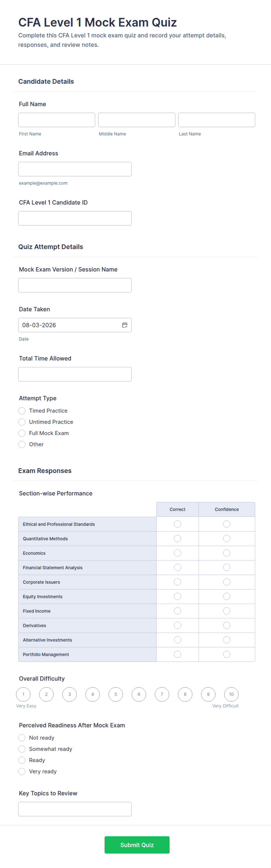Screen dimensions: 271x868
Task: Check Correct for Derivatives section
Action: point(177,625)
